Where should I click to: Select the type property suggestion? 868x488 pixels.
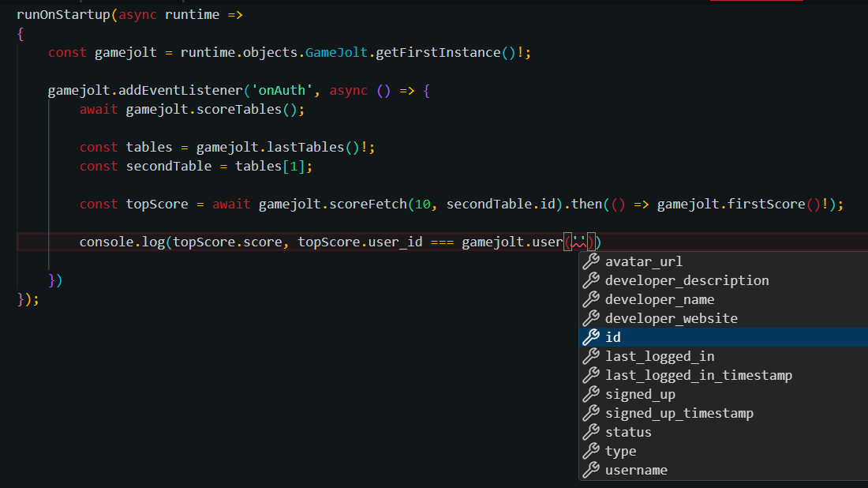click(x=724, y=451)
